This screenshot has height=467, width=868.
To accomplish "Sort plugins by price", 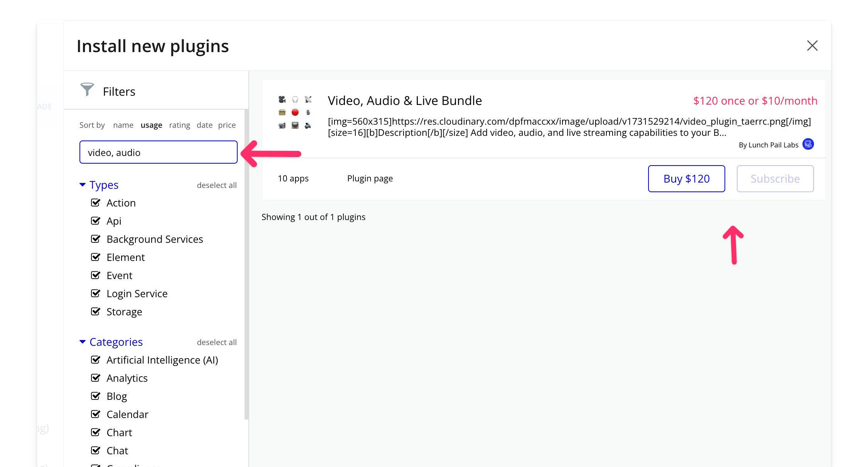I will pyautogui.click(x=227, y=125).
